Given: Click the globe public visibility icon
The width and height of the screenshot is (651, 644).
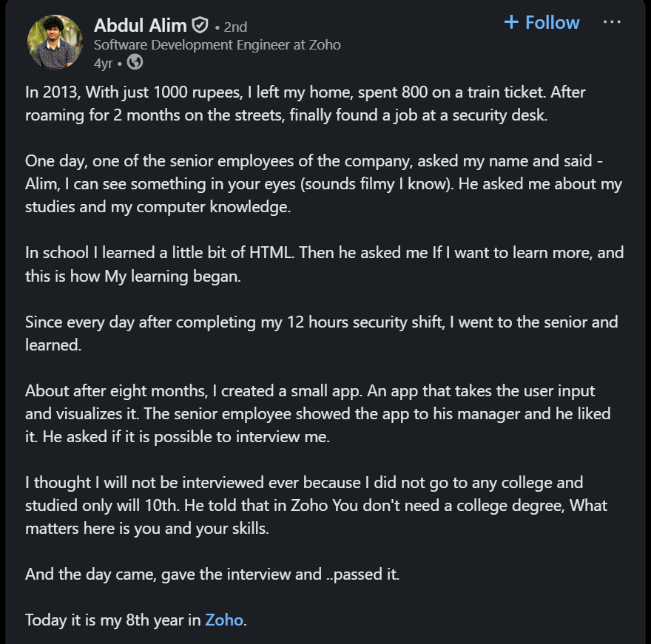Looking at the screenshot, I should pos(135,63).
